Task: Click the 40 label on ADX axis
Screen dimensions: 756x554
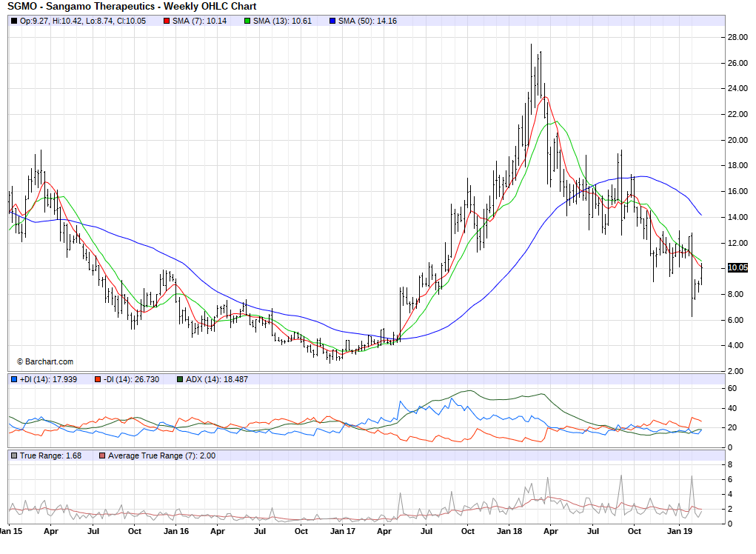Action: pyautogui.click(x=732, y=408)
